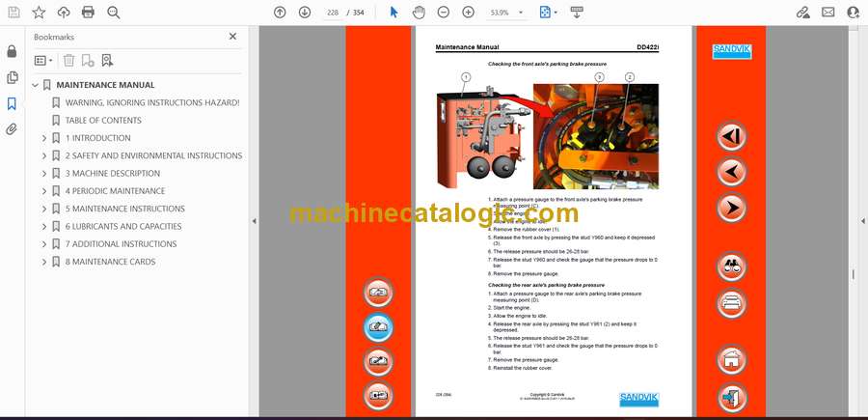Click the binoculars search round button
868x420 pixels.
point(731,266)
